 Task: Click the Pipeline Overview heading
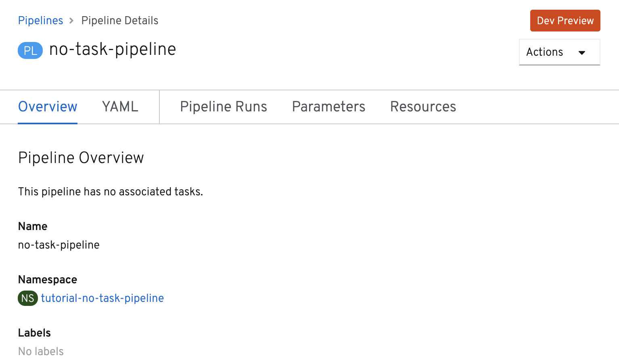pos(81,158)
